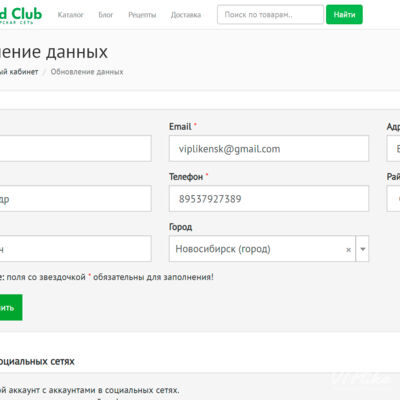This screenshot has height=400, width=400.
Task: Open the Рецепты section
Action: click(x=142, y=15)
